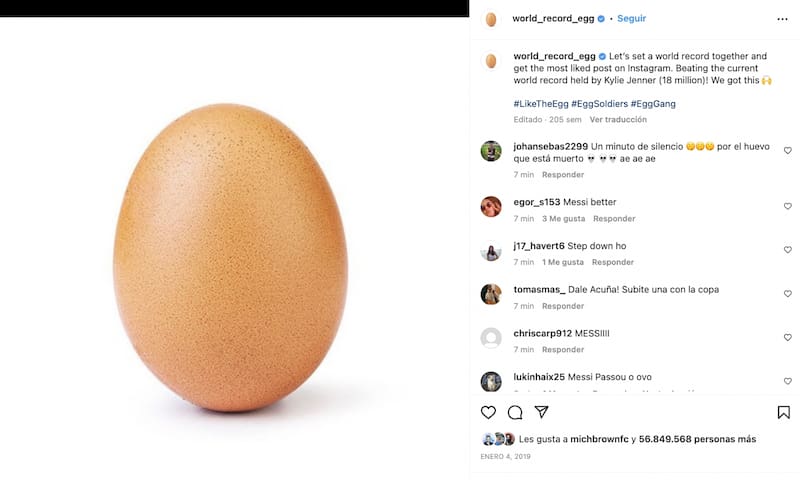Click the Seguir follow button
Viewport: 800px width, 480px height.
(x=631, y=19)
